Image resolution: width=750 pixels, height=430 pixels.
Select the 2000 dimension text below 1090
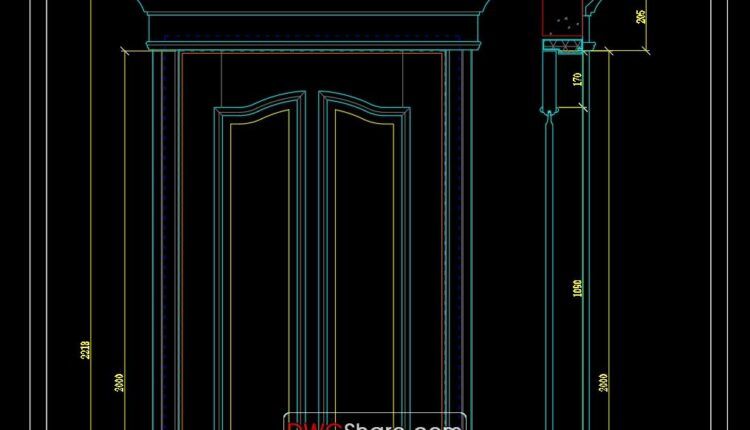click(603, 383)
